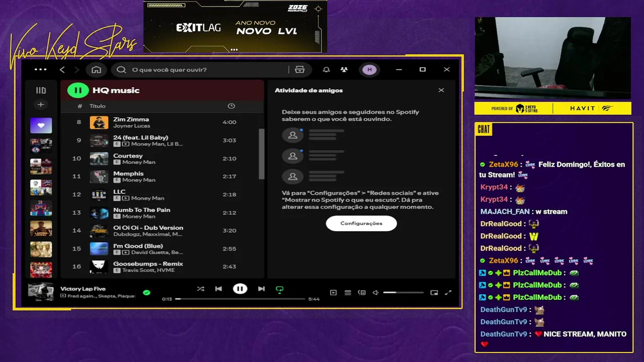
Task: Open the second playlist thumbnail in sidebar
Action: (41, 146)
